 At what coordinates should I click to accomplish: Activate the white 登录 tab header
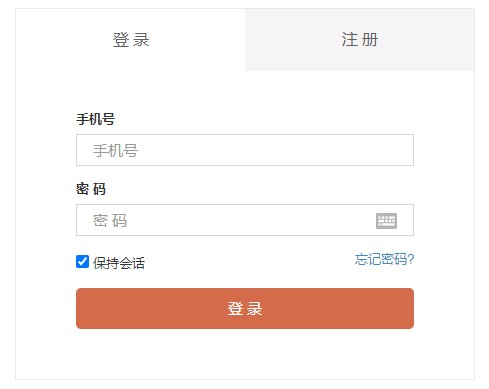pyautogui.click(x=131, y=40)
